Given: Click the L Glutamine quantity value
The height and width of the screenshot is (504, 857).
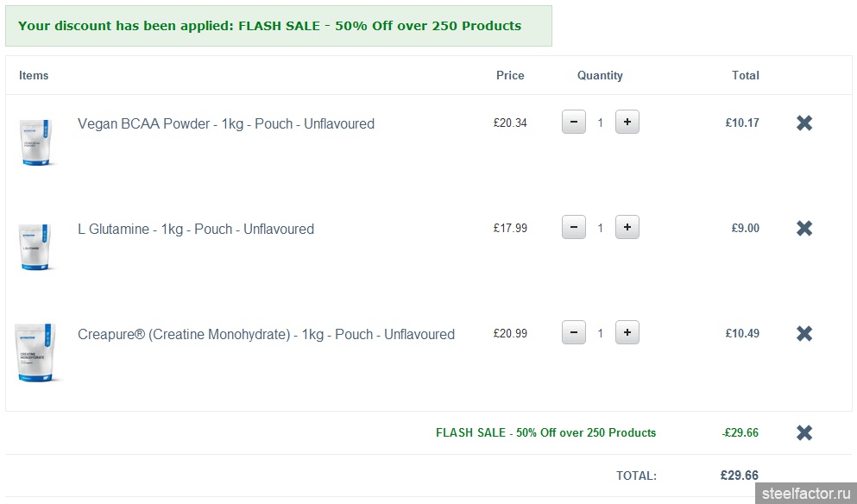Looking at the screenshot, I should pos(601,229).
